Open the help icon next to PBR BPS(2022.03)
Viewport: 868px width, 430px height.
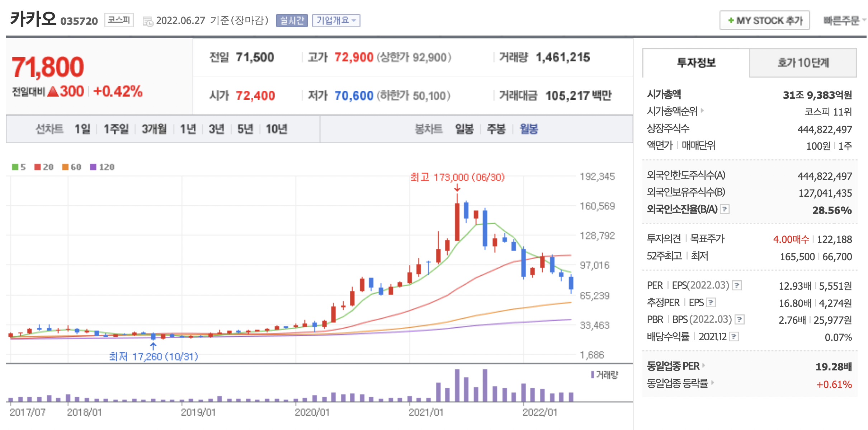(740, 319)
